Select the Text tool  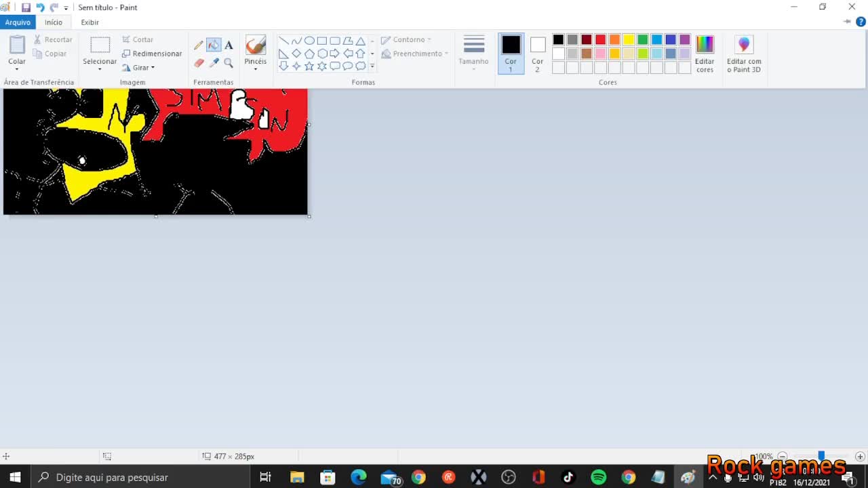point(229,45)
